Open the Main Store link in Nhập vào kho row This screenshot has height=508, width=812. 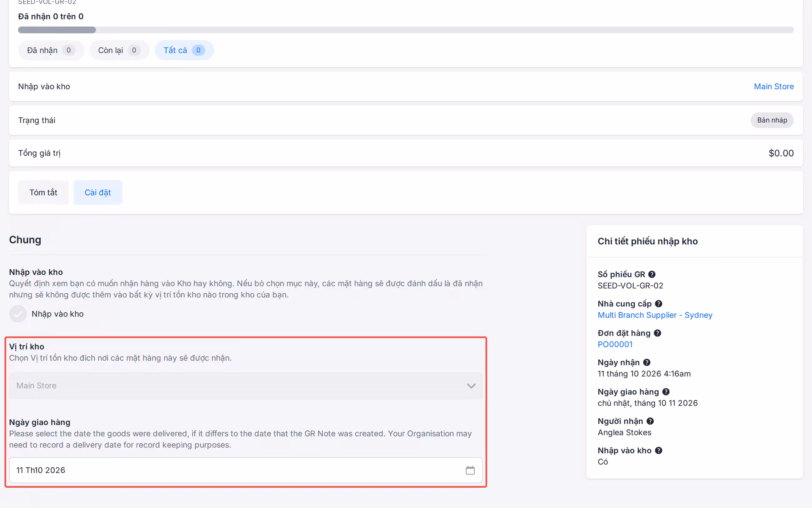coord(773,86)
